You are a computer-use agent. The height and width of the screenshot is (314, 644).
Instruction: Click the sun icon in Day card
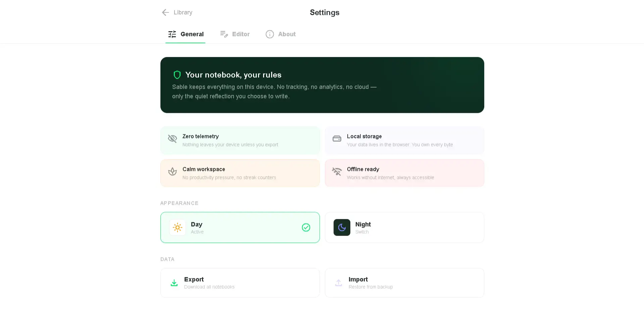pos(178,227)
